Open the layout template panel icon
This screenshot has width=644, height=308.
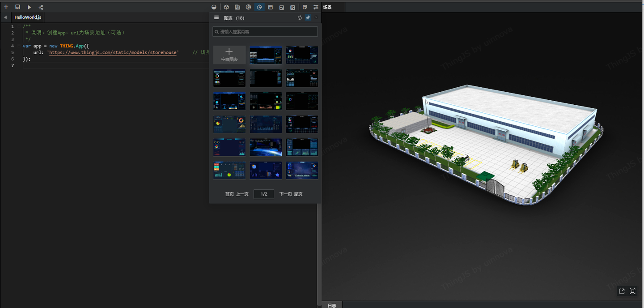271,7
